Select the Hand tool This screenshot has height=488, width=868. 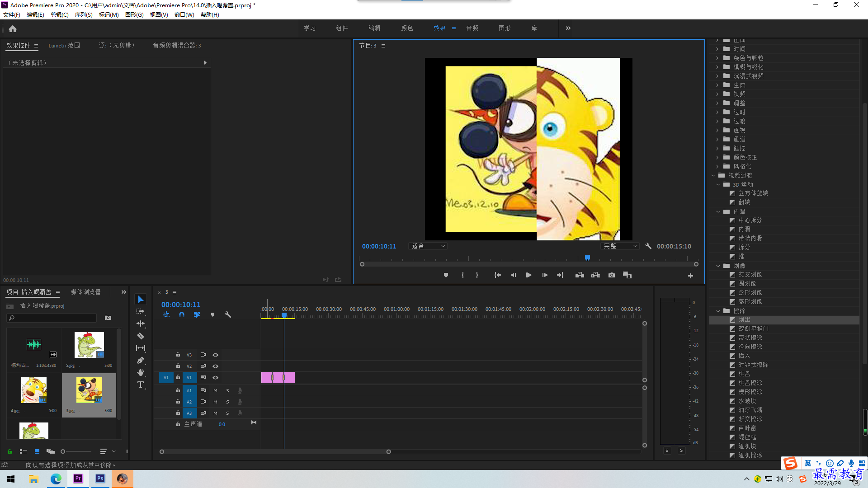pos(141,372)
